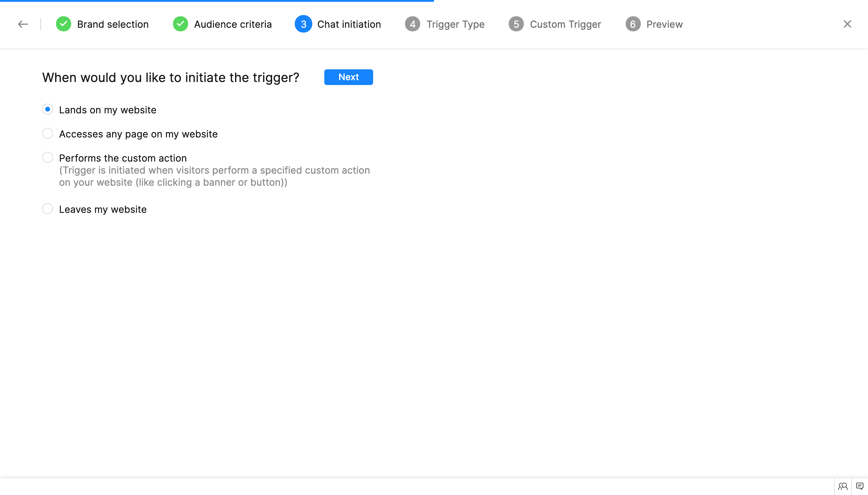Go to Trigger Type step
Image resolution: width=868 pixels, height=495 pixels.
(x=455, y=24)
